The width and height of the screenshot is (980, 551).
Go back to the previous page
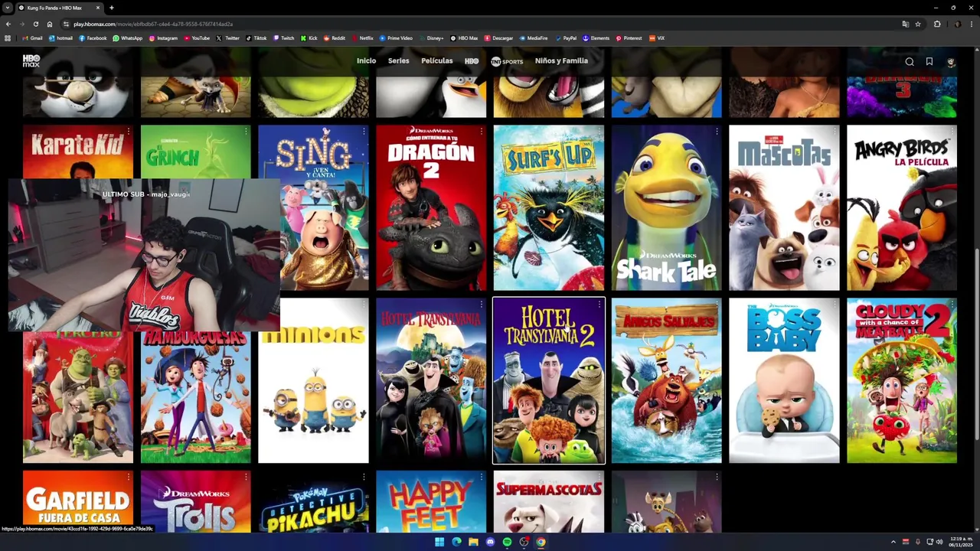[8, 24]
